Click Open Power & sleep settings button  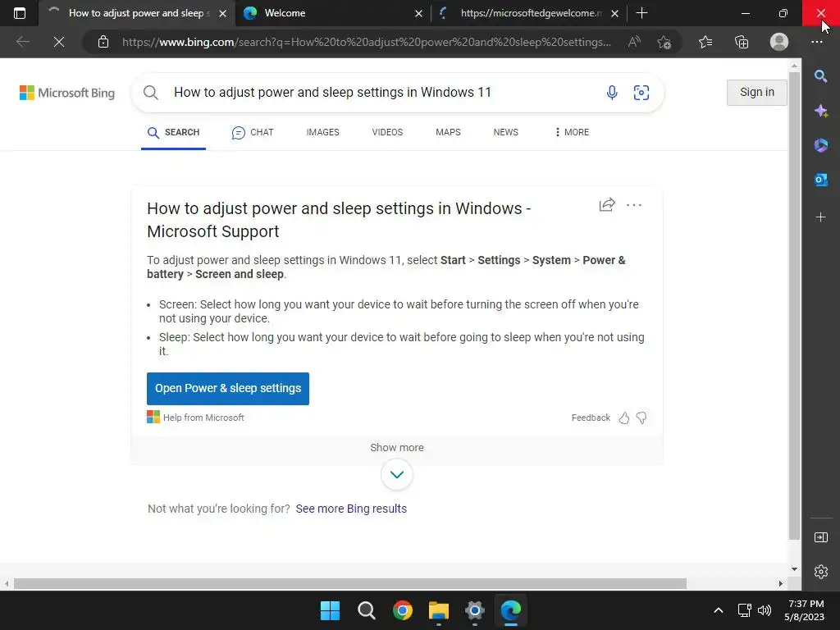(x=228, y=388)
